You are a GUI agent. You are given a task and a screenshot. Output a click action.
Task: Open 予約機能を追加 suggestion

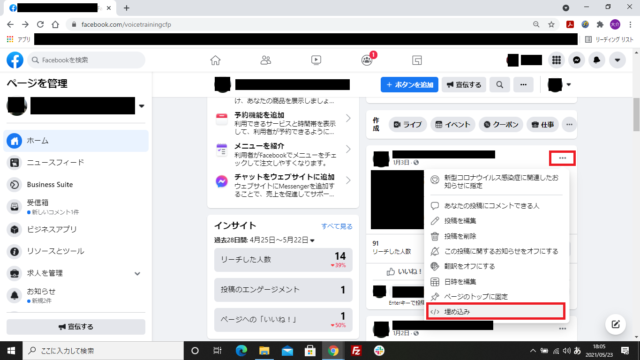[283, 123]
